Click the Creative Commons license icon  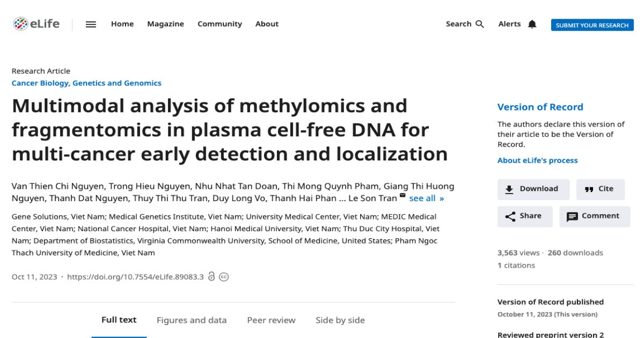coord(224,277)
